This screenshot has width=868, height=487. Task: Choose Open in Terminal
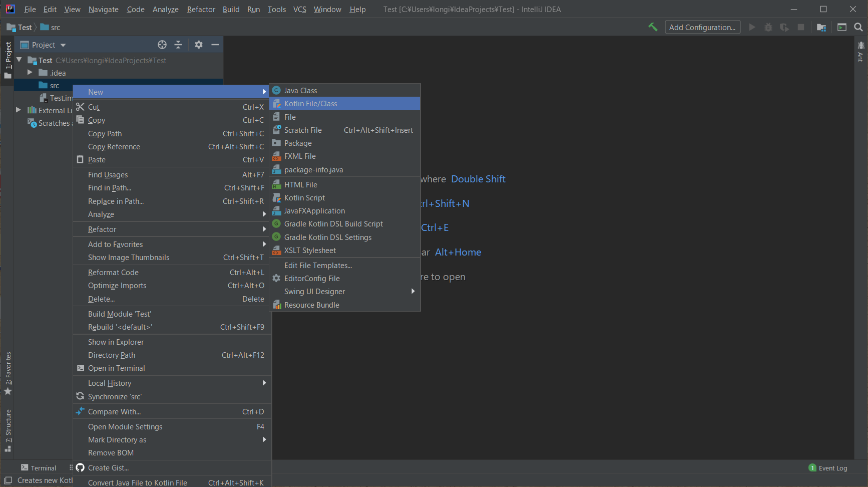click(x=172, y=368)
